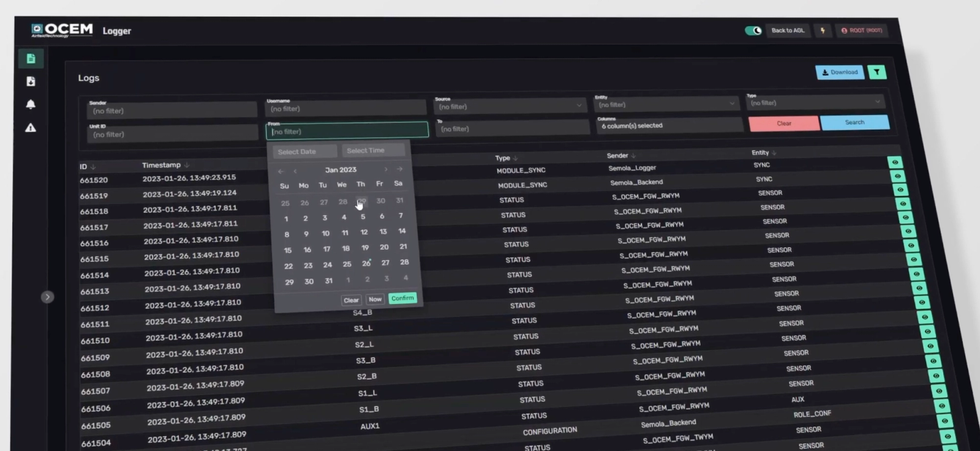View details eye for log 661506
Screen dimensions: 980x451
pyautogui.click(x=933, y=361)
